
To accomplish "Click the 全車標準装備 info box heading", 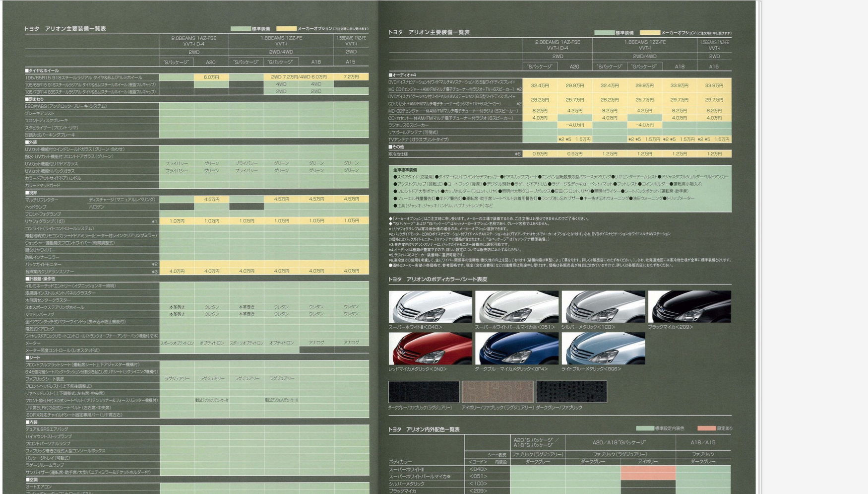I will click(405, 170).
